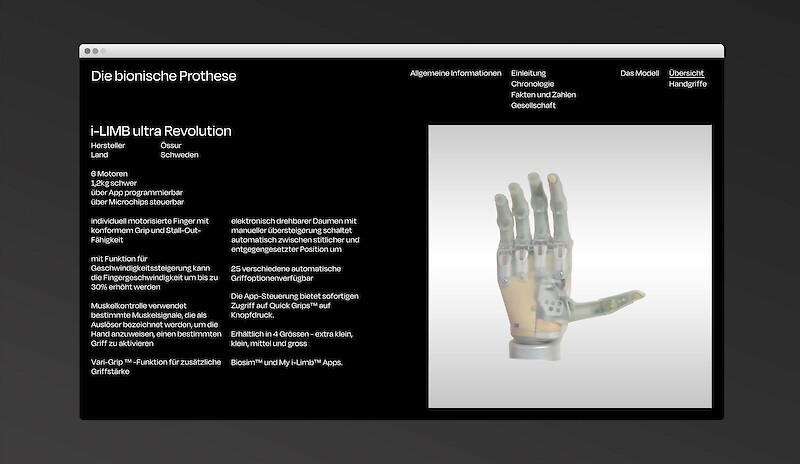This screenshot has width=800, height=464.
Task: Click the Allgemeine Informationen menu heading
Action: (456, 73)
